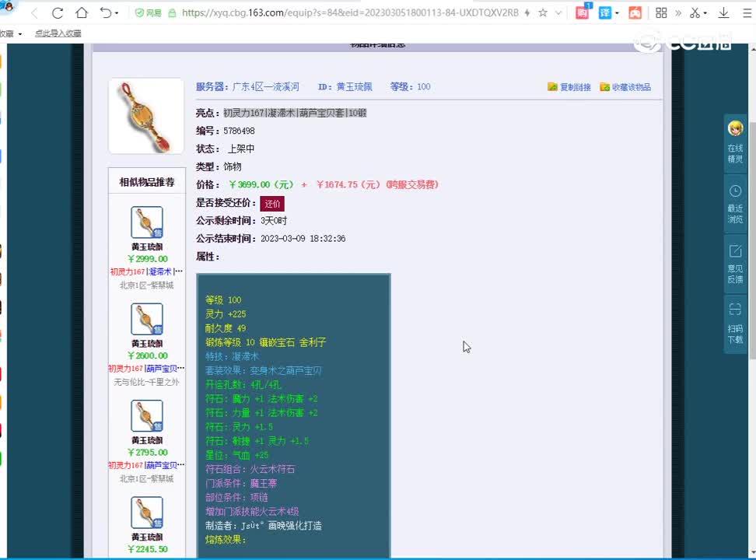Viewport: 756px width, 560px height.
Task: Expand the translate tool dropdown arrow
Action: (x=617, y=12)
